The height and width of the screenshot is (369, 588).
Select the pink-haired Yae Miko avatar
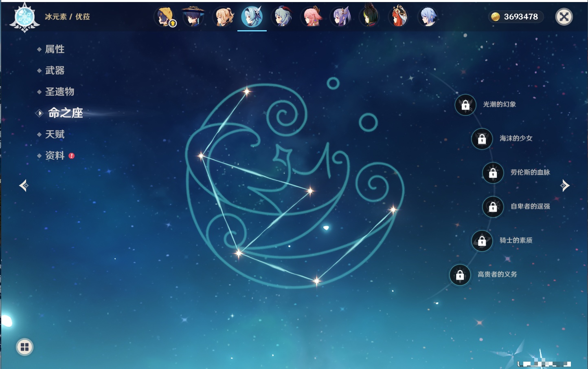(311, 17)
